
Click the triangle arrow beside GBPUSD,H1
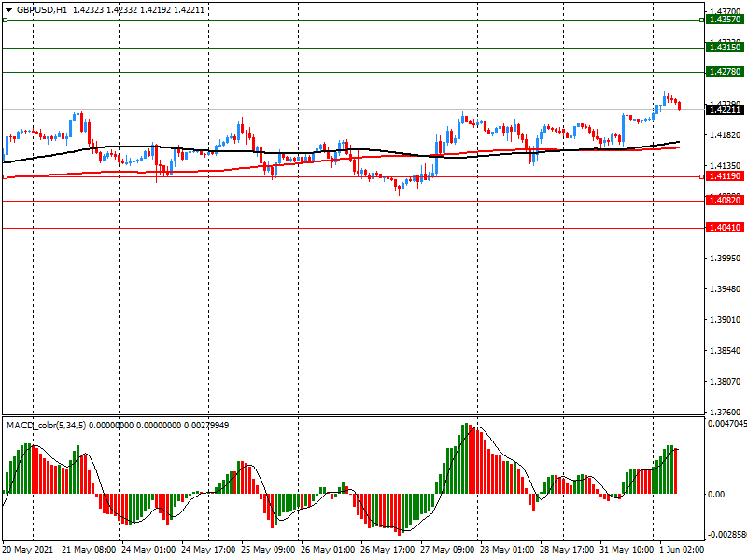(8, 9)
